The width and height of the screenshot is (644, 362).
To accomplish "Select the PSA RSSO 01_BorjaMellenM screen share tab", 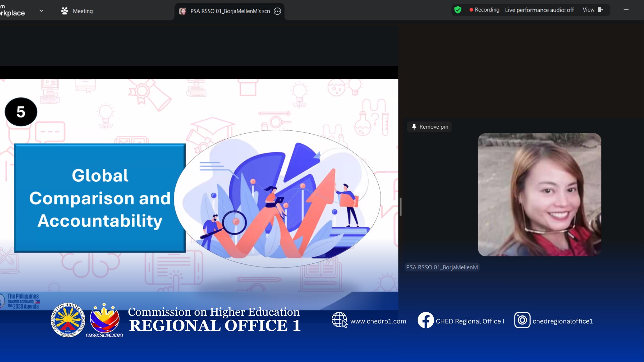I will point(230,11).
